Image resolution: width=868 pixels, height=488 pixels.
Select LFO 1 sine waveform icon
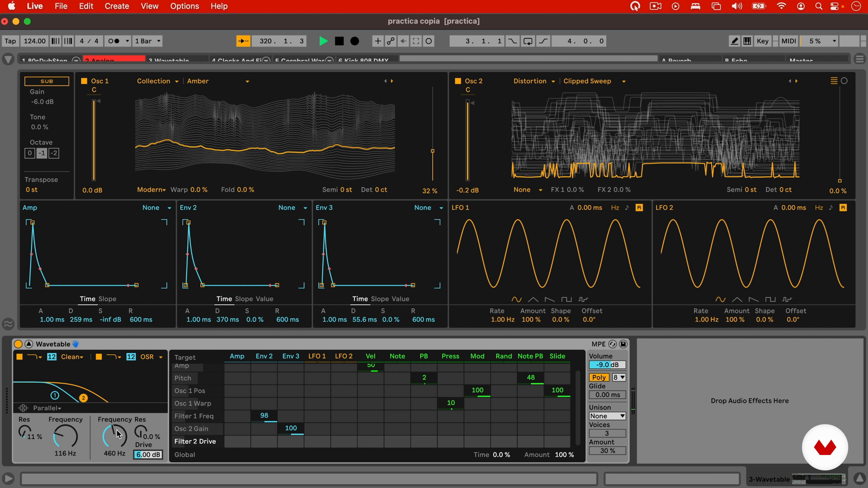click(x=517, y=299)
